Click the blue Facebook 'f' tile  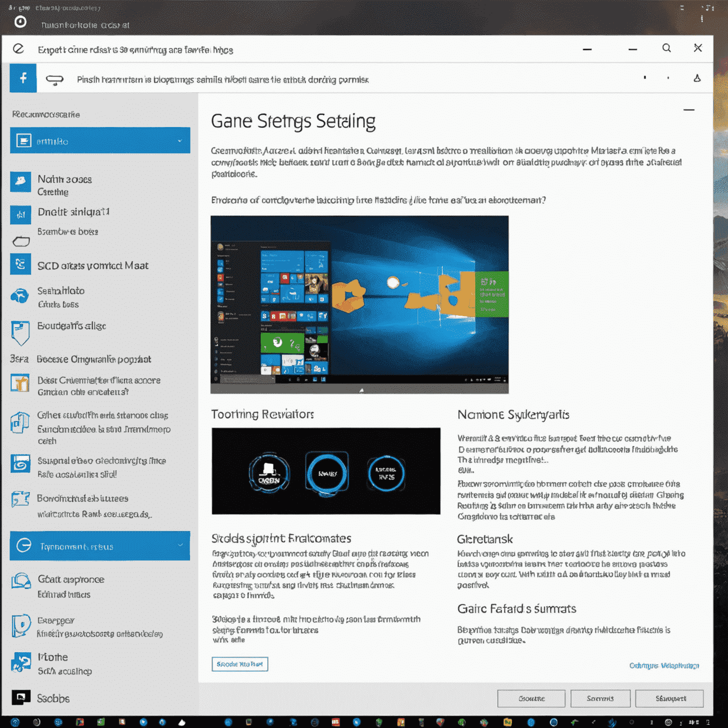23,78
